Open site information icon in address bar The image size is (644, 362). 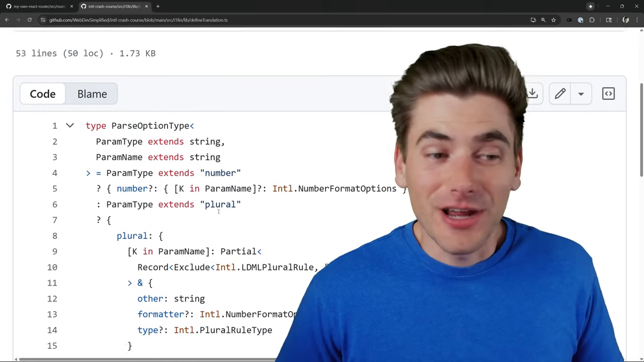point(43,20)
